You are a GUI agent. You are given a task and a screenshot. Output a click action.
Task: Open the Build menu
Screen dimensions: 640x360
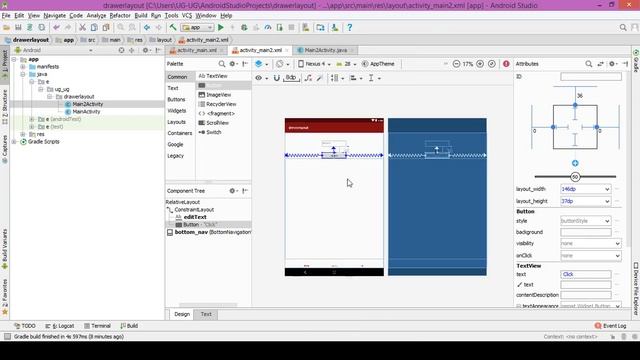click(141, 16)
